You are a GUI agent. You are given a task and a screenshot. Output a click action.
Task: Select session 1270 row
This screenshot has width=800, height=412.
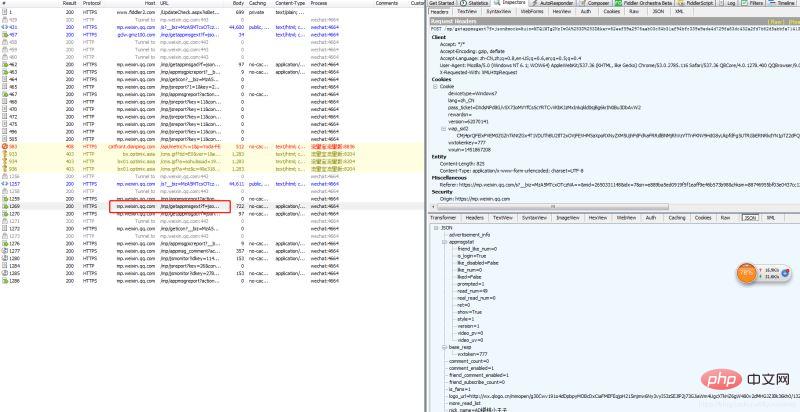pos(212,214)
